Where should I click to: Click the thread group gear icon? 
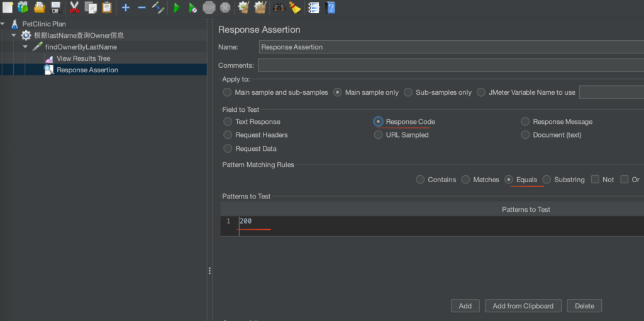26,35
